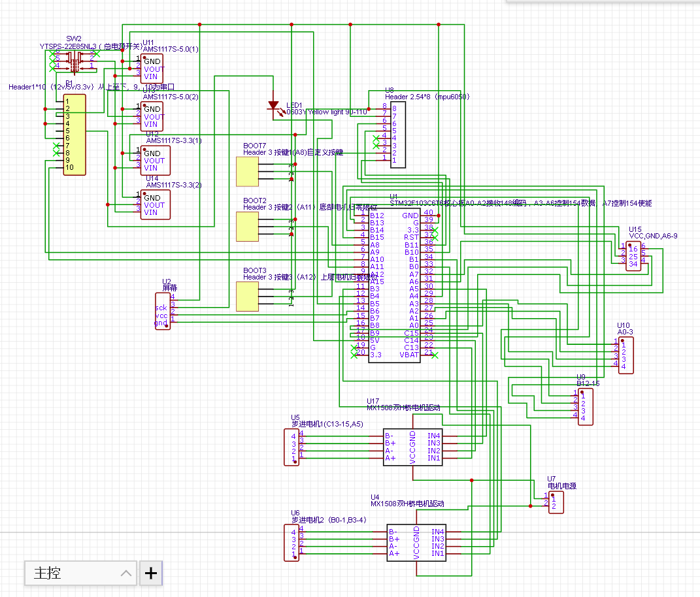Click the 5V pin label on U1

[x=375, y=340]
